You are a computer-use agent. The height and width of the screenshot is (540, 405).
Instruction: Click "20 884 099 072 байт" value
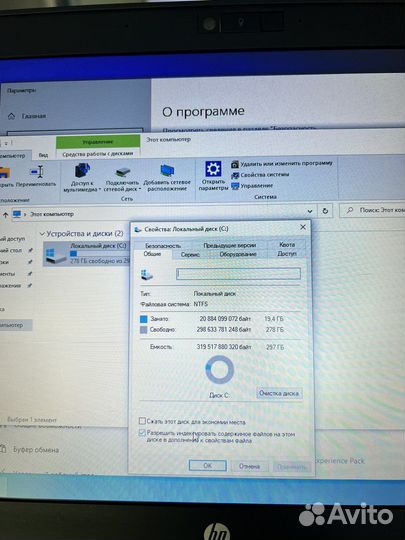225,319
